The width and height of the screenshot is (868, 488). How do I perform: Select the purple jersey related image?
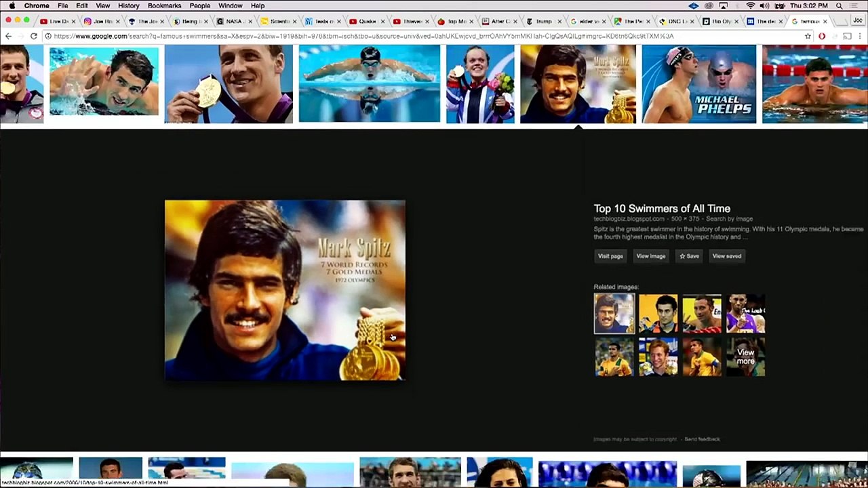745,314
